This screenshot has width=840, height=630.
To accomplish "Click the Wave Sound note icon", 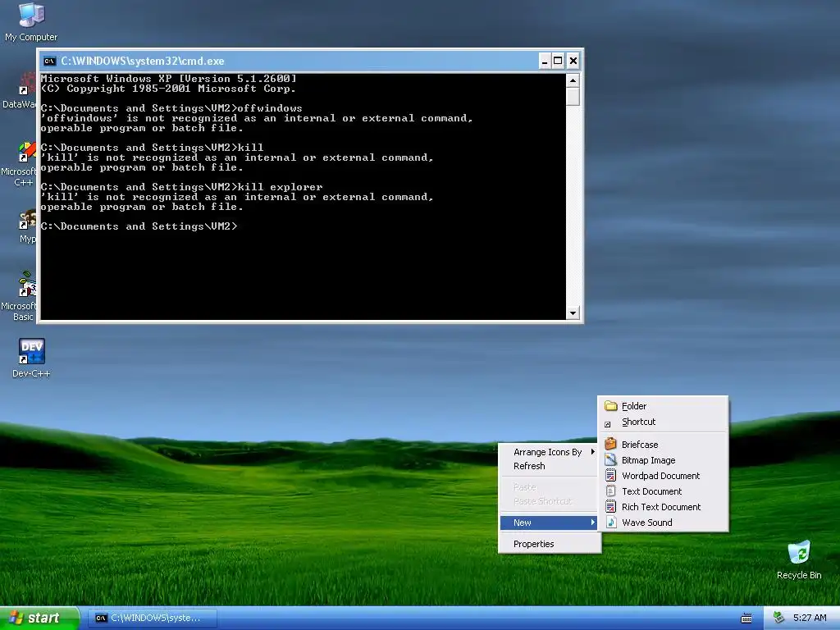I will coord(610,522).
